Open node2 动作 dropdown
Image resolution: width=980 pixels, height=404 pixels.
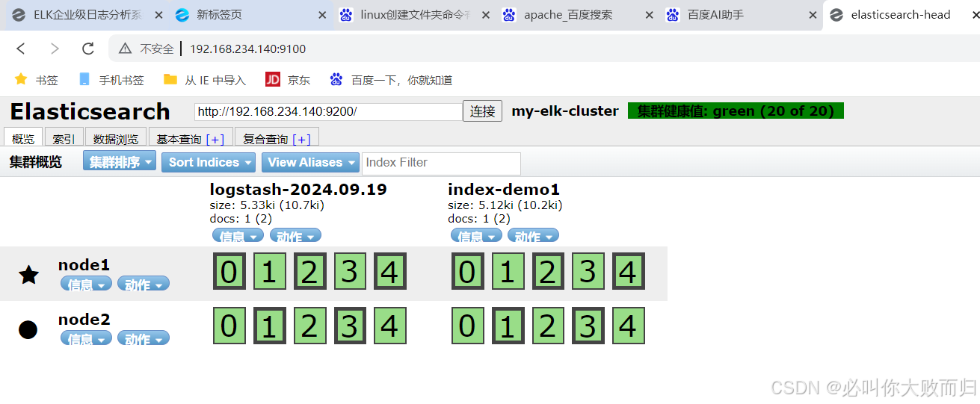(144, 338)
